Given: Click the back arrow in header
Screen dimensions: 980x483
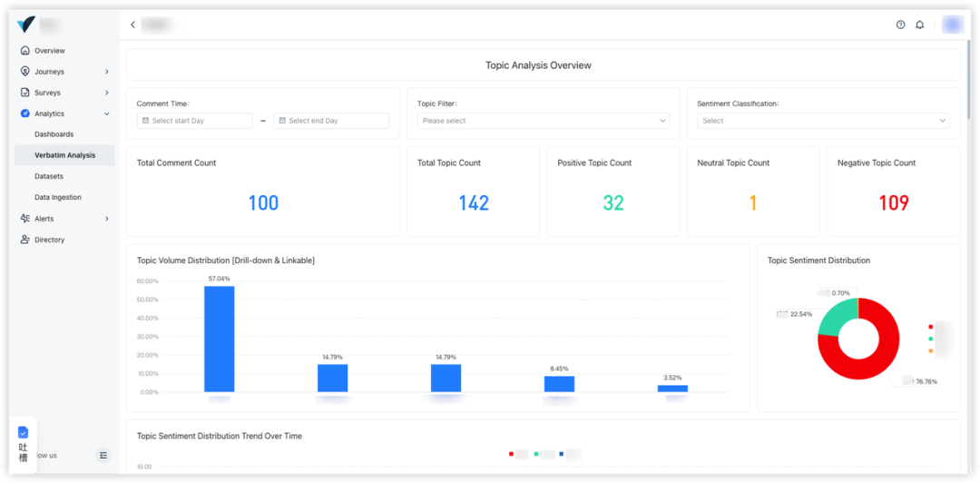Looking at the screenshot, I should click(132, 25).
